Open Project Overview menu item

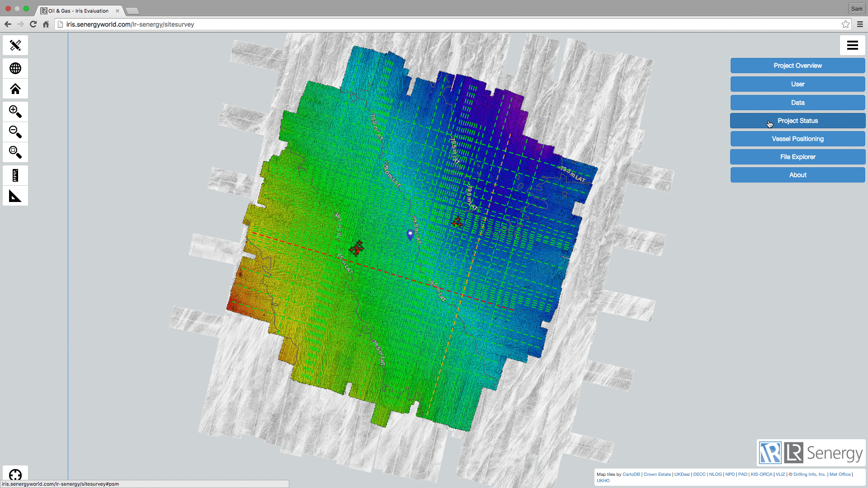(797, 66)
